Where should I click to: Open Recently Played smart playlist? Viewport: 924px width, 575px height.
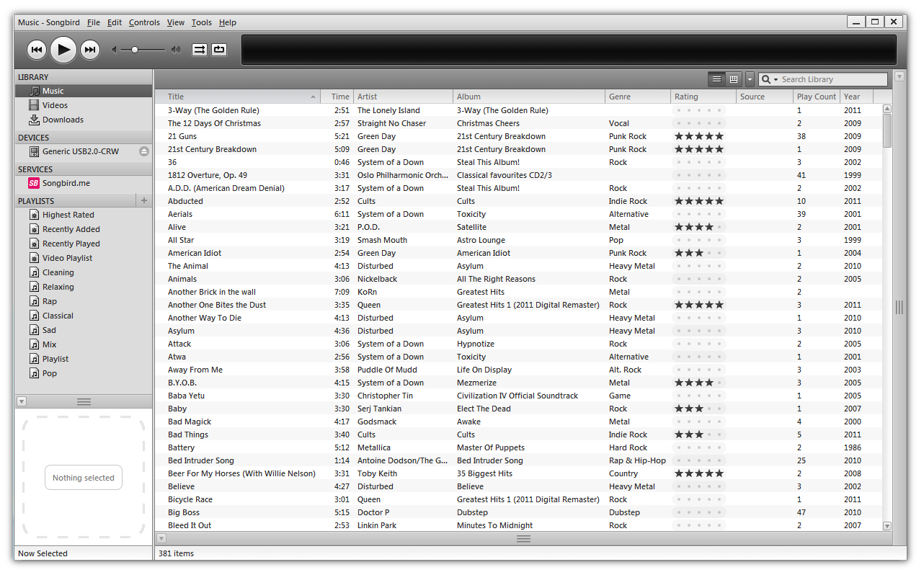click(84, 244)
